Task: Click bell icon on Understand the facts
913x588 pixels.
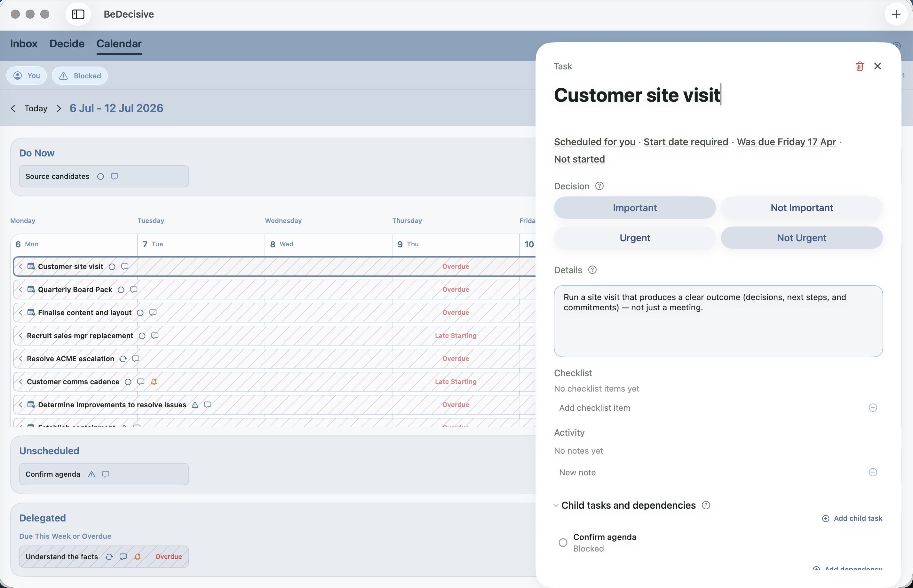Action: coord(138,557)
